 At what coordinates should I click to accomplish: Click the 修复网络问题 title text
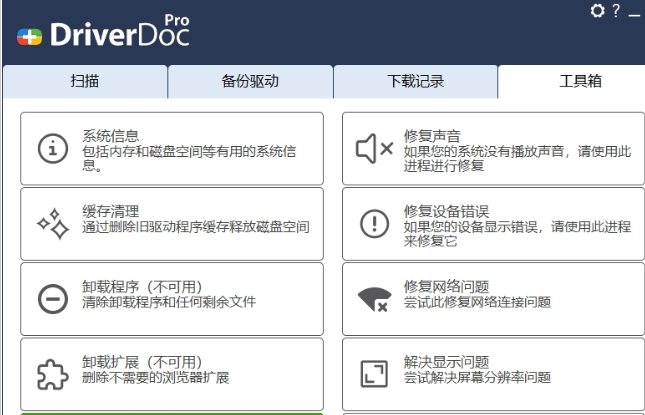click(x=446, y=286)
